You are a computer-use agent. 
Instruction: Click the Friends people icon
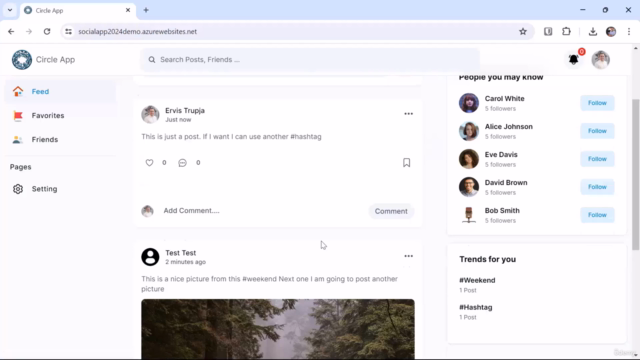18,140
